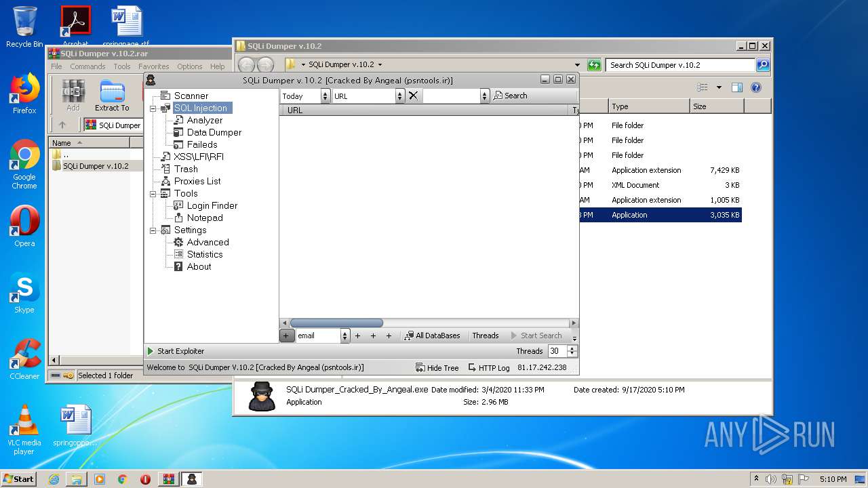
Task: Click the Explorer search magnifier icon
Action: pos(763,65)
